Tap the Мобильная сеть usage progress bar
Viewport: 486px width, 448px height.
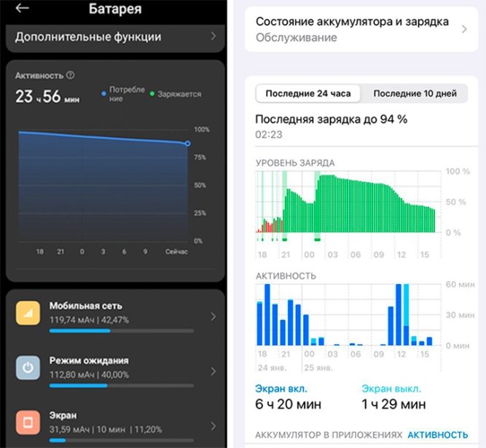pos(122,331)
